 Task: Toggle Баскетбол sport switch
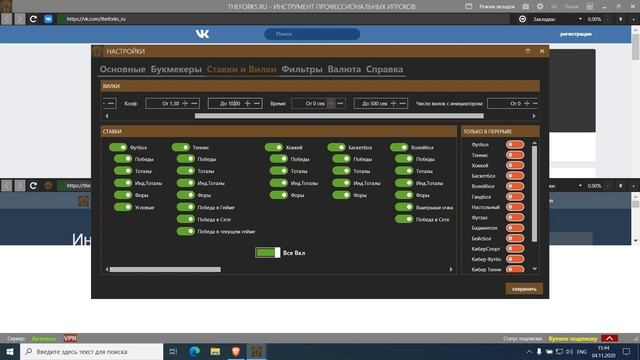[x=336, y=147]
